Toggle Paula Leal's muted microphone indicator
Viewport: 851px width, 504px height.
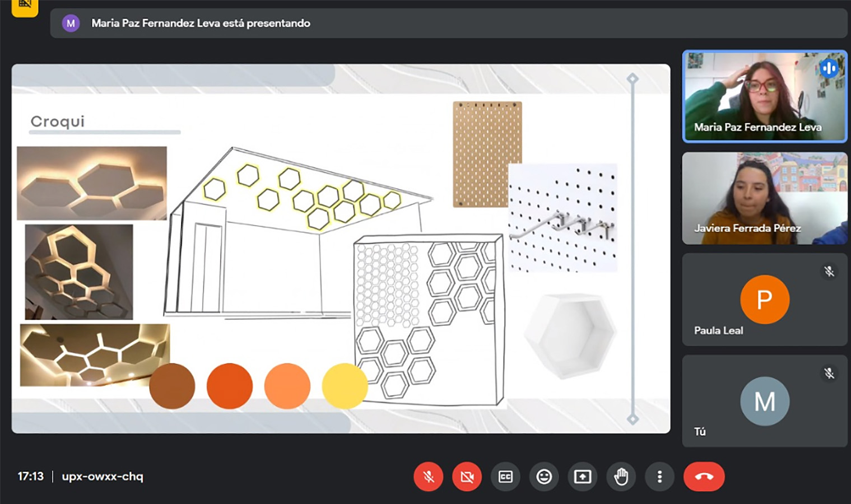click(829, 272)
